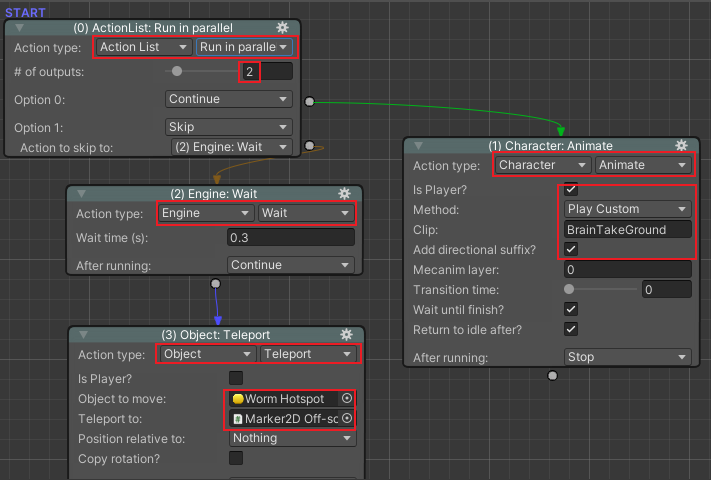Screen dimensions: 711x480
Task: Click gear icon on Engine Wait node
Action: coord(345,193)
